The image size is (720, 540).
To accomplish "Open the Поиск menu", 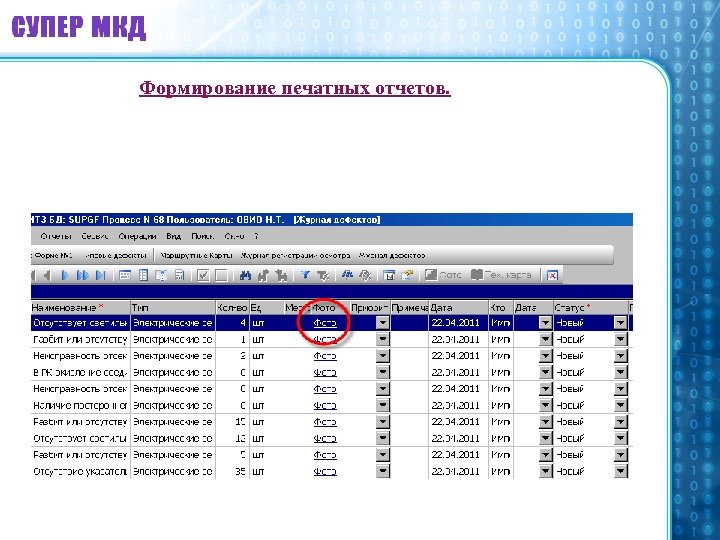I will point(202,236).
